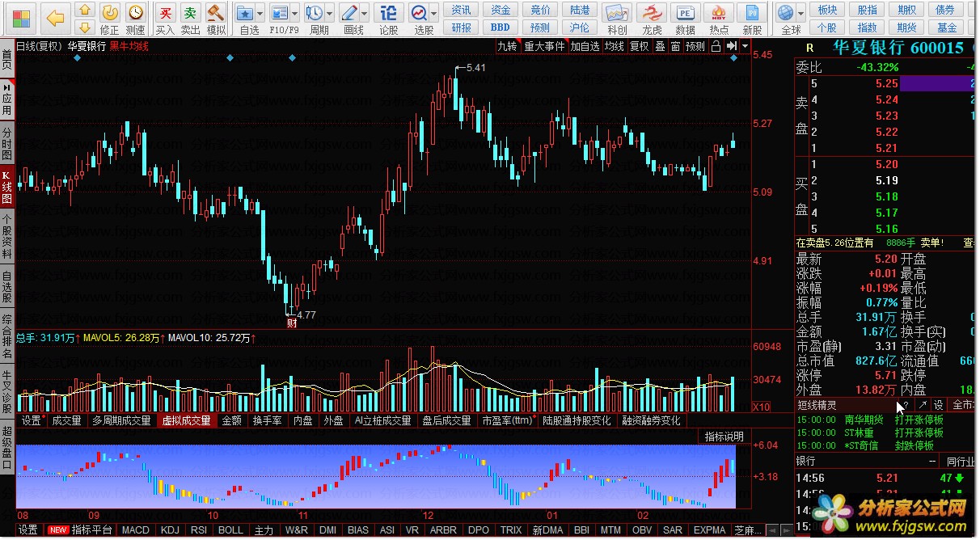Viewport: 980px width, 540px height.
Task: Toggle 重大事件 major events
Action: [544, 46]
